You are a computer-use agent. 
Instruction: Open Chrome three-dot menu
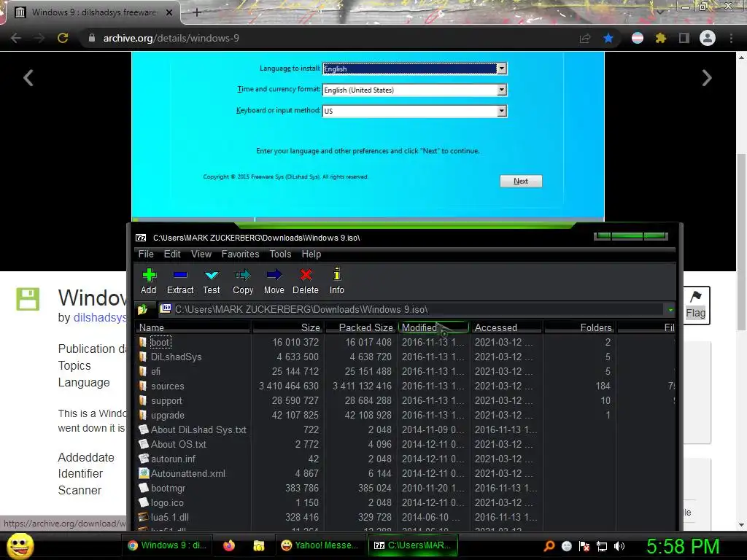point(731,38)
